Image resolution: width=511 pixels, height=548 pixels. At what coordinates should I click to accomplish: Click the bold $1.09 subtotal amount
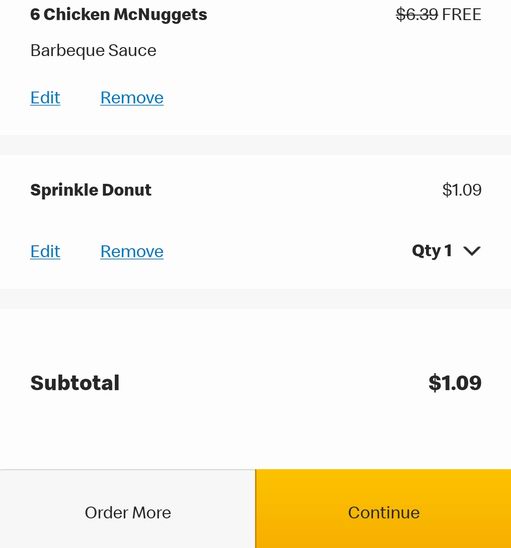click(455, 383)
